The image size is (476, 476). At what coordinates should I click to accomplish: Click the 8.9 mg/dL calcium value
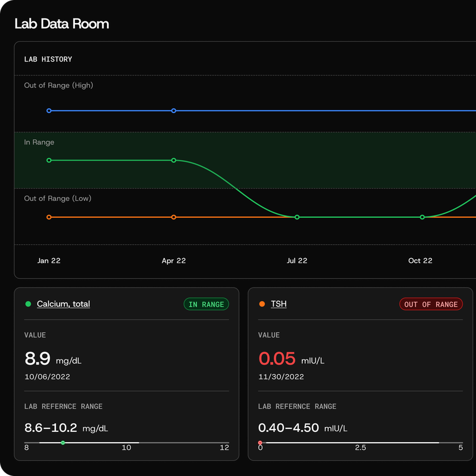[x=53, y=359]
